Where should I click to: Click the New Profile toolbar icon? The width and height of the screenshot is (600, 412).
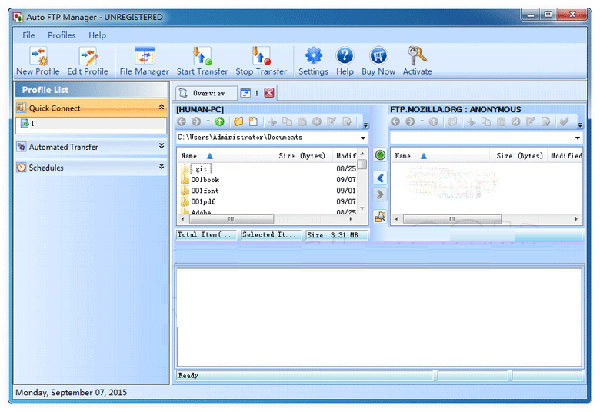[x=40, y=56]
